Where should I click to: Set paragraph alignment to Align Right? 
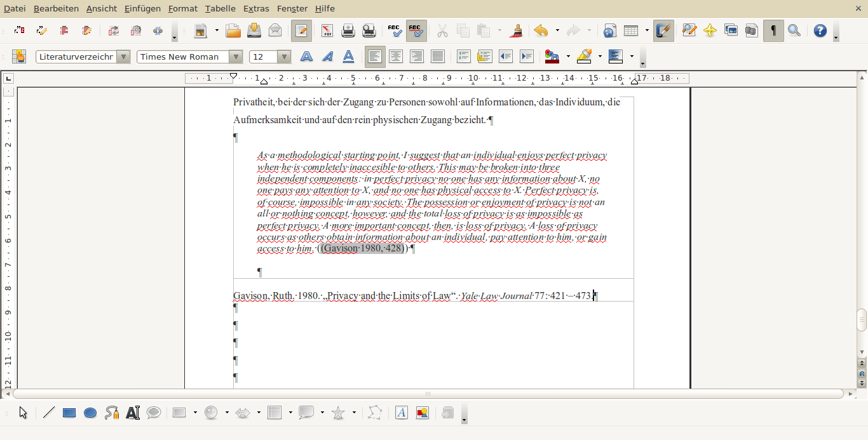(x=417, y=57)
